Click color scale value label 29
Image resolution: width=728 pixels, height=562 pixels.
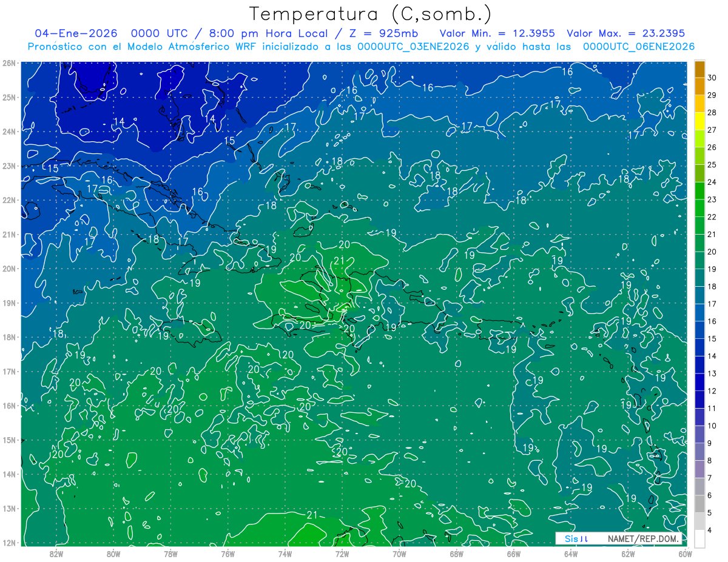point(712,95)
